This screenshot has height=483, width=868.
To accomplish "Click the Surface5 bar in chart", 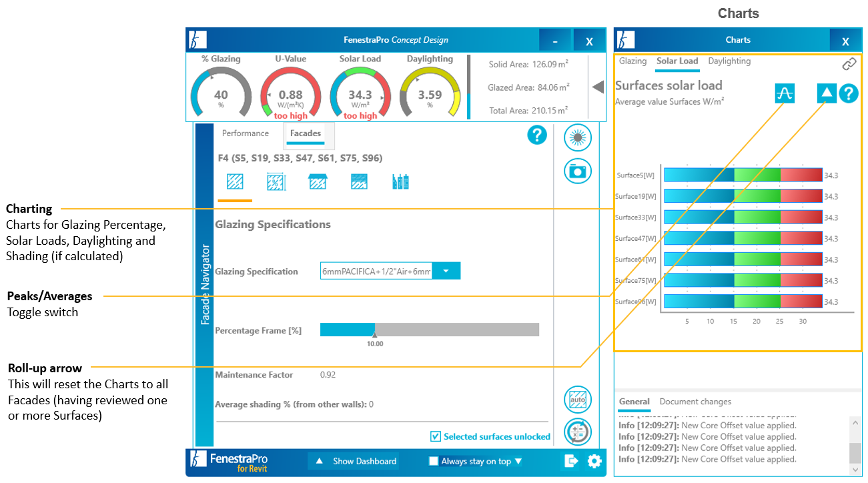I will [743, 175].
